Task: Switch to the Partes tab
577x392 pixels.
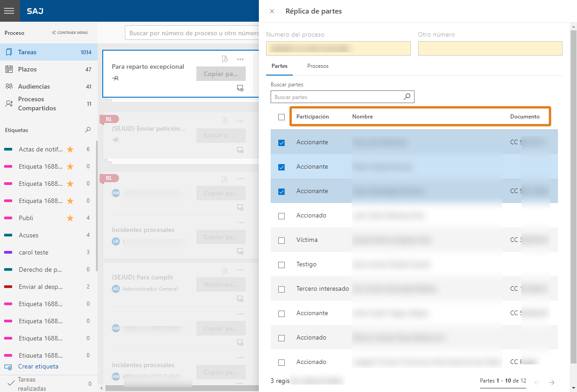Action: pyautogui.click(x=279, y=66)
